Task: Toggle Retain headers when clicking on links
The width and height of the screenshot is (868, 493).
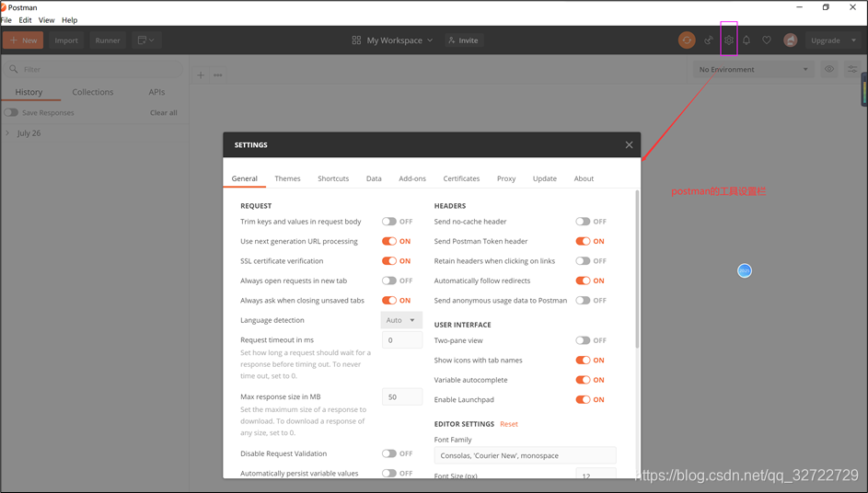Action: coord(583,261)
